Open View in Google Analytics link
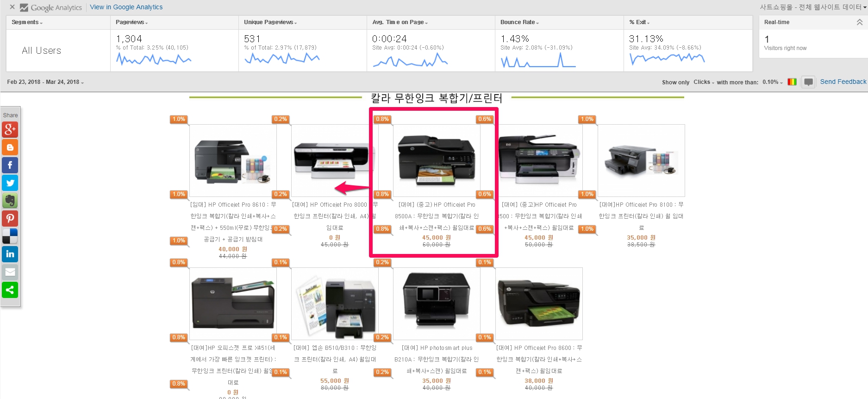Viewport: 868px width, 399px height. click(126, 7)
